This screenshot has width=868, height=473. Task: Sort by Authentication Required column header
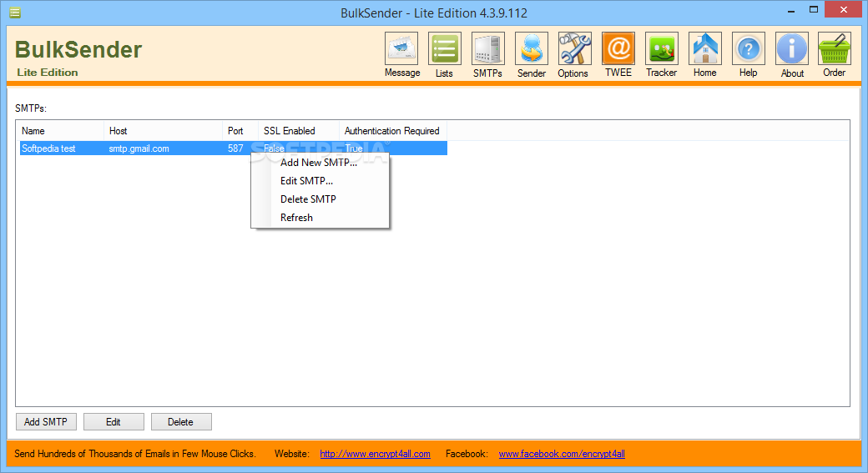(x=393, y=131)
